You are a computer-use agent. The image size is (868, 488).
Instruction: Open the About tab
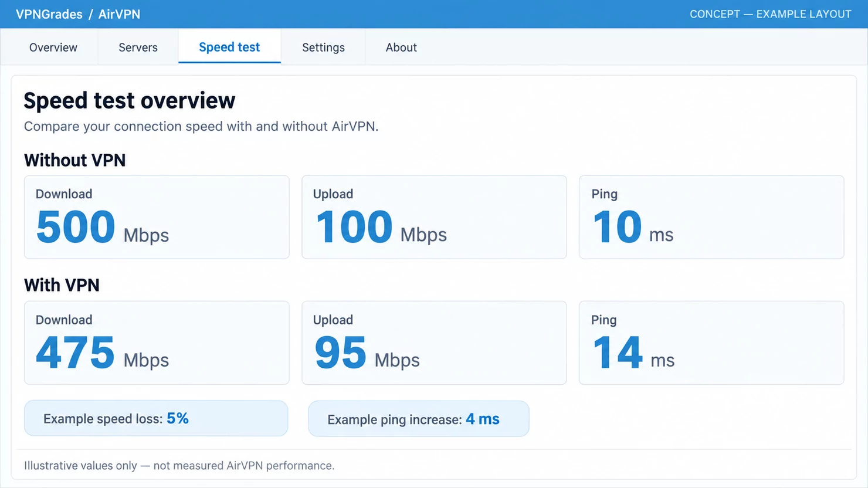(x=401, y=48)
